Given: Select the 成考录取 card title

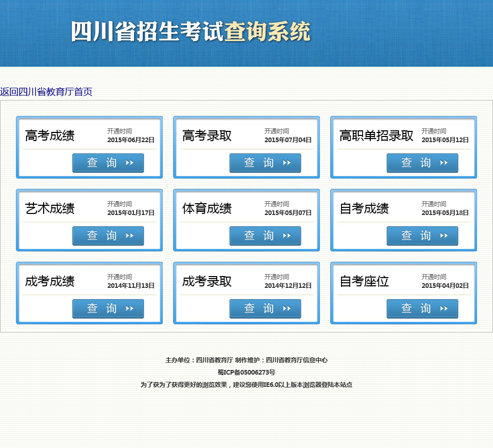Looking at the screenshot, I should pos(207,282).
